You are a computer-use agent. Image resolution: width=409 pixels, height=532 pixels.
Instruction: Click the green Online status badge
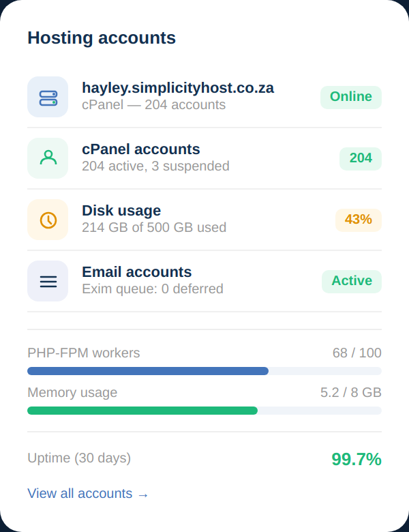(x=350, y=97)
